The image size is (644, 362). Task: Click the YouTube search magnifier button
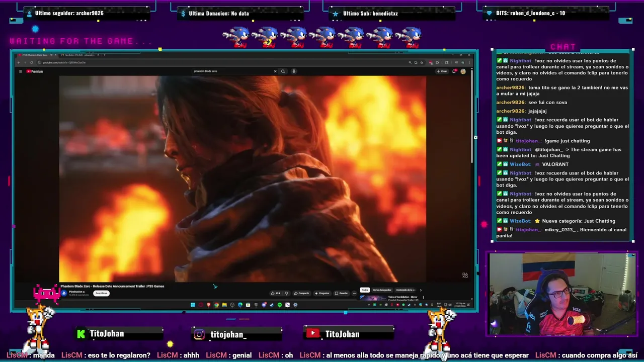coord(283,71)
